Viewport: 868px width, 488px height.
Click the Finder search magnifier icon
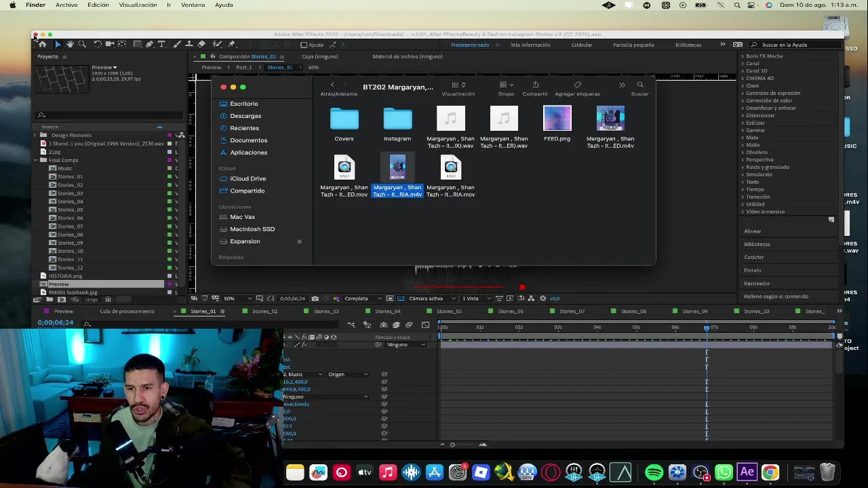640,85
